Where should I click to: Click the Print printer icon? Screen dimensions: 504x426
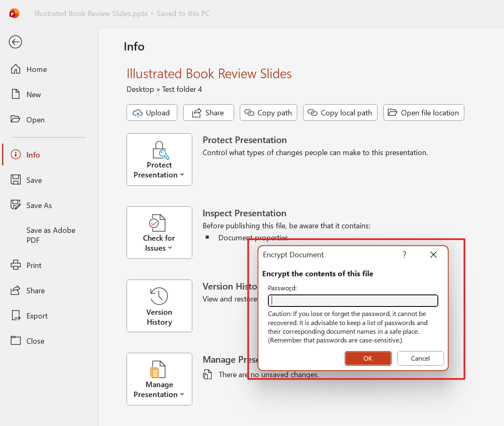[16, 265]
